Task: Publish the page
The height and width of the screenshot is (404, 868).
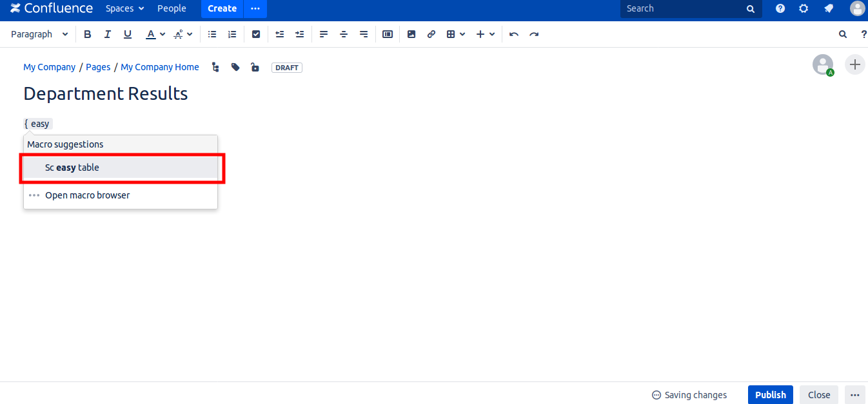Action: click(770, 395)
